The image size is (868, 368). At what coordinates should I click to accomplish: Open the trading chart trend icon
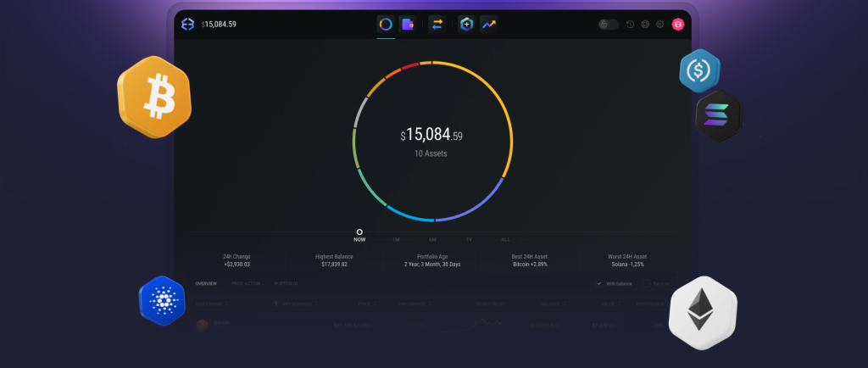[x=489, y=25]
